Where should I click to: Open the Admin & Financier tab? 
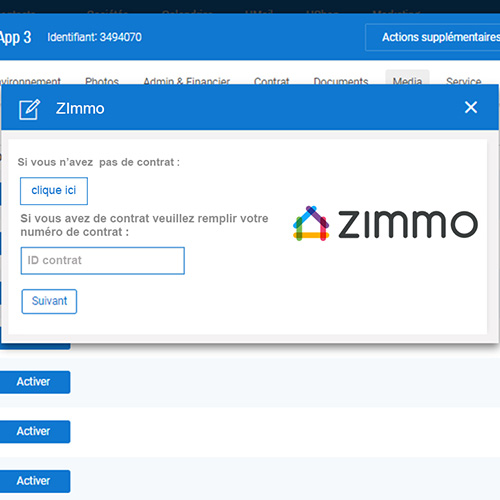tap(186, 81)
